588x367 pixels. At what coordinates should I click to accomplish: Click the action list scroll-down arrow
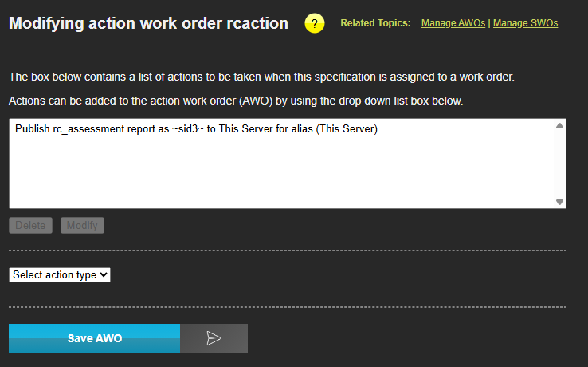[x=559, y=202]
